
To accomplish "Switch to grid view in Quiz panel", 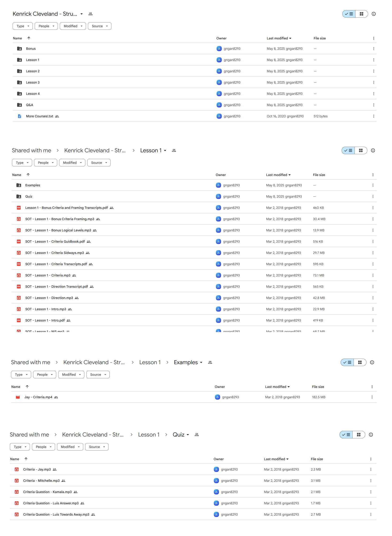I will click(x=358, y=434).
